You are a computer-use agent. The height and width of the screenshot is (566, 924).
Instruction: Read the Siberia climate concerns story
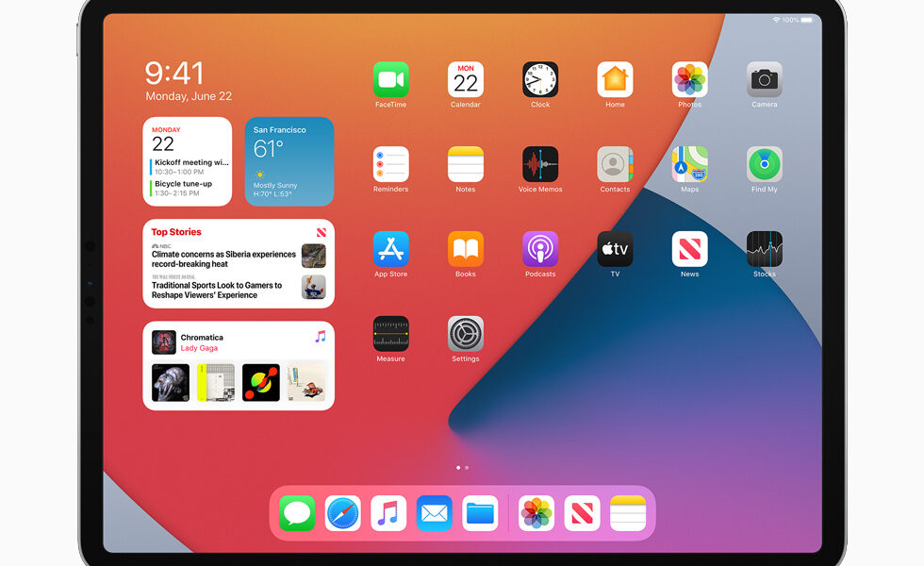[224, 258]
